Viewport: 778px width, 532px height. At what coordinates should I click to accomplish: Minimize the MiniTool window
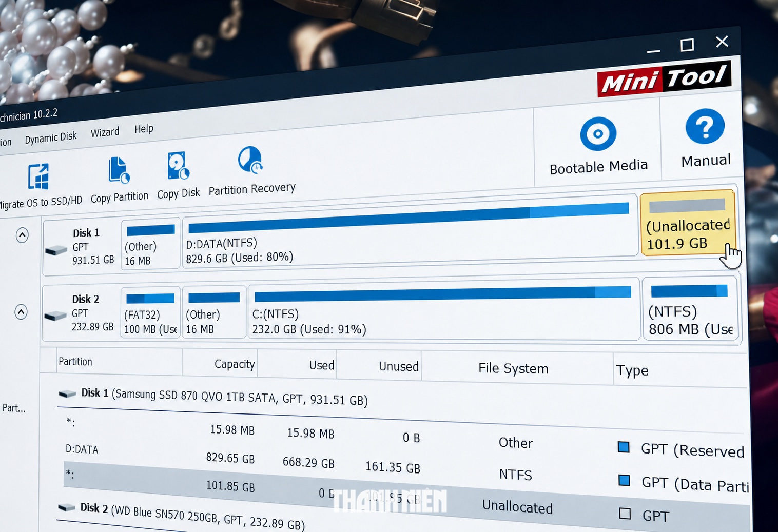(653, 51)
